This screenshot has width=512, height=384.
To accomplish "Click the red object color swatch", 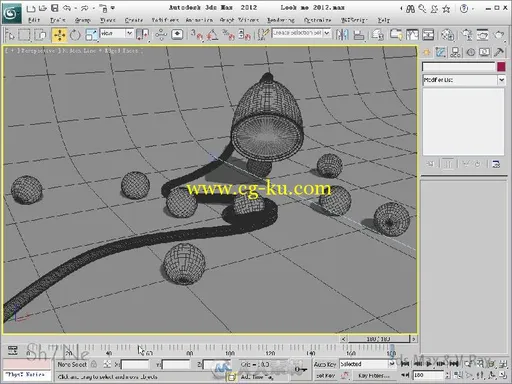I will [x=501, y=67].
